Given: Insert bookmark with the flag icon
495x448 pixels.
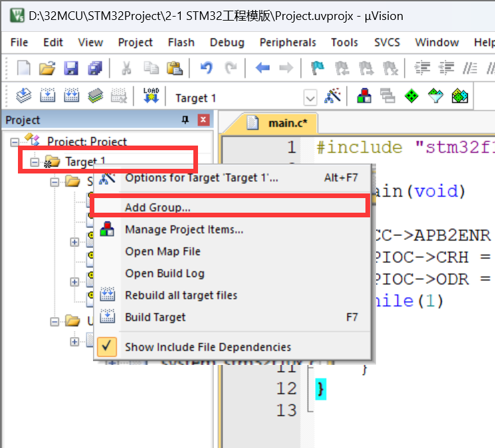Looking at the screenshot, I should coord(318,68).
